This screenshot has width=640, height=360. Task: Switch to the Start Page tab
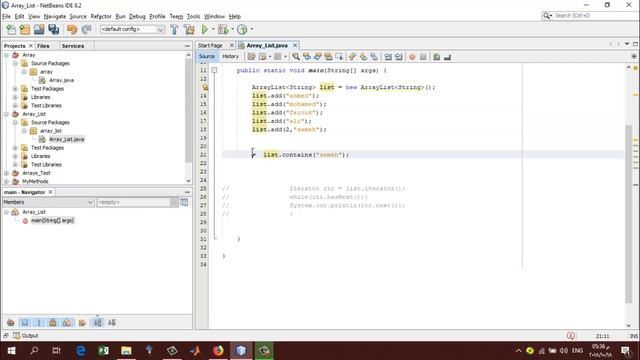(x=210, y=45)
